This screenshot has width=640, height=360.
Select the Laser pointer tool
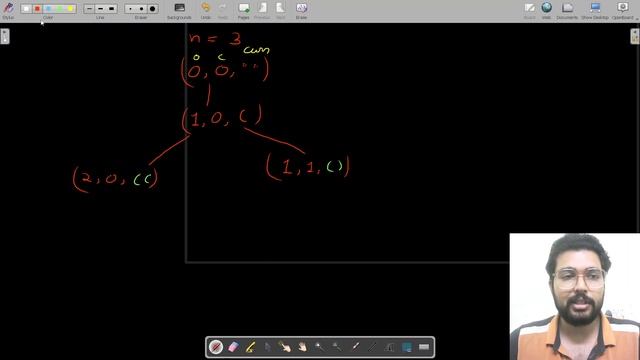[354, 347]
